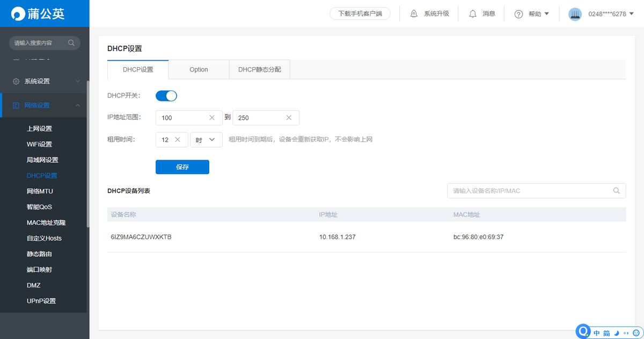The width and height of the screenshot is (644, 339).
Task: Open 端口映射 in the sidebar
Action: tap(39, 270)
